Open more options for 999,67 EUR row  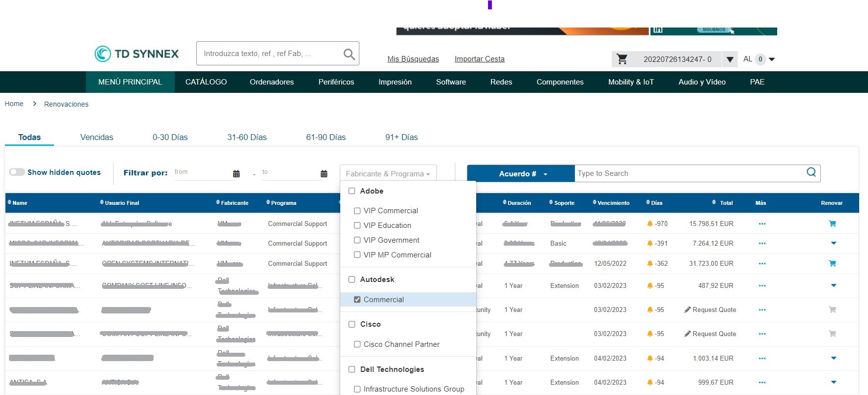click(x=762, y=382)
